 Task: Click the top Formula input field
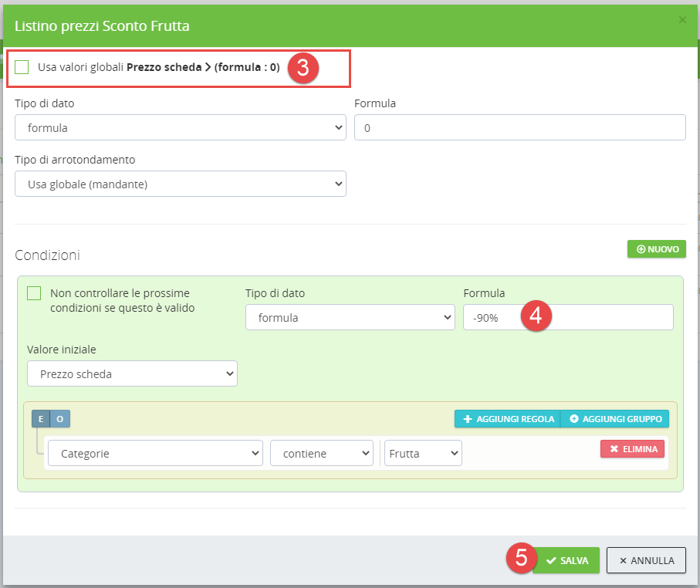[x=519, y=128]
